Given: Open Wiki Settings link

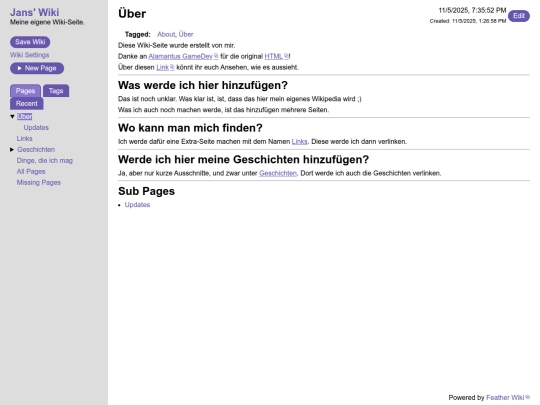Looking at the screenshot, I should (x=29, y=55).
